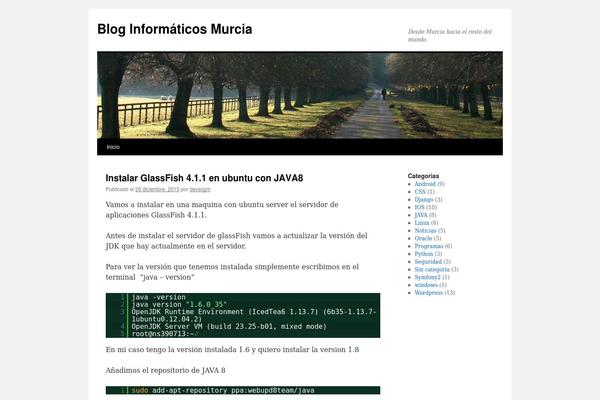View the JAVA category

[x=421, y=215]
